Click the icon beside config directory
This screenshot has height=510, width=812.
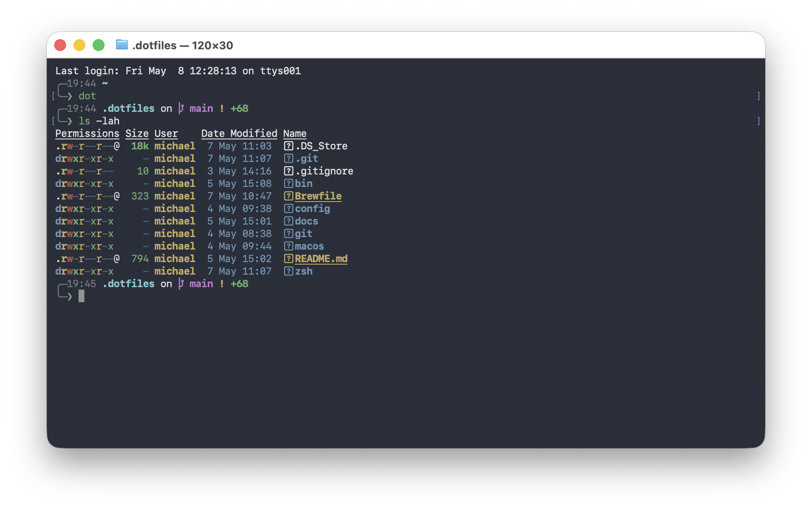pos(288,209)
